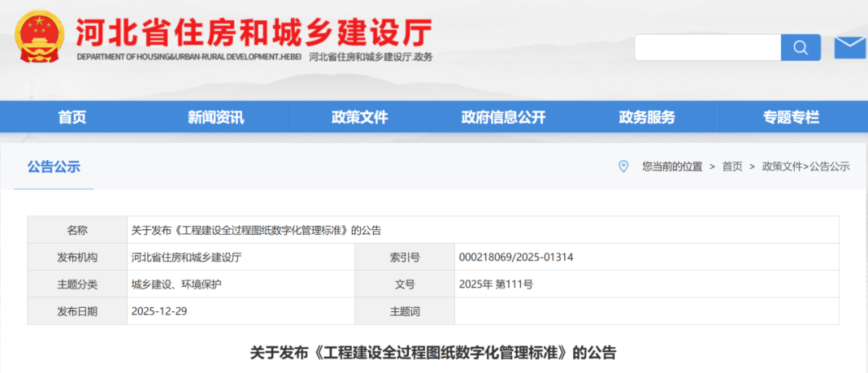Open the mail envelope icon

pyautogui.click(x=851, y=47)
